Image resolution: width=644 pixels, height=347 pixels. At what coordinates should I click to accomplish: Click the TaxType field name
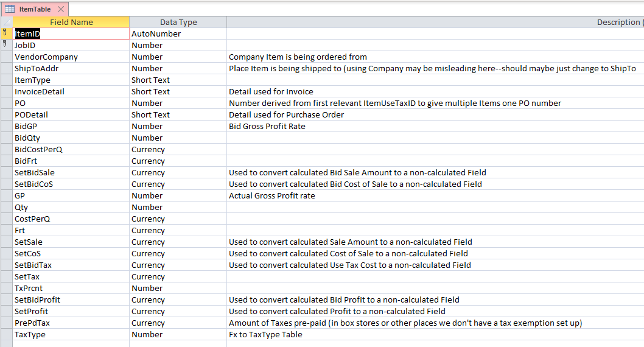coord(30,335)
